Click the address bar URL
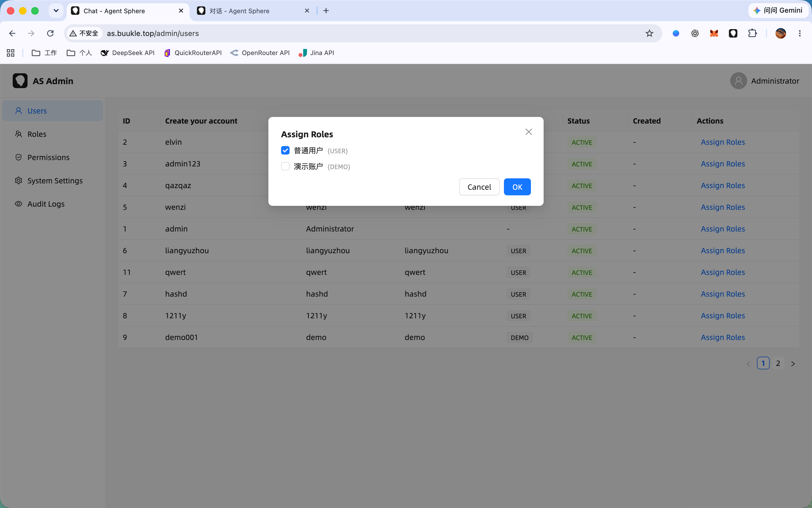This screenshot has width=812, height=508. click(153, 33)
